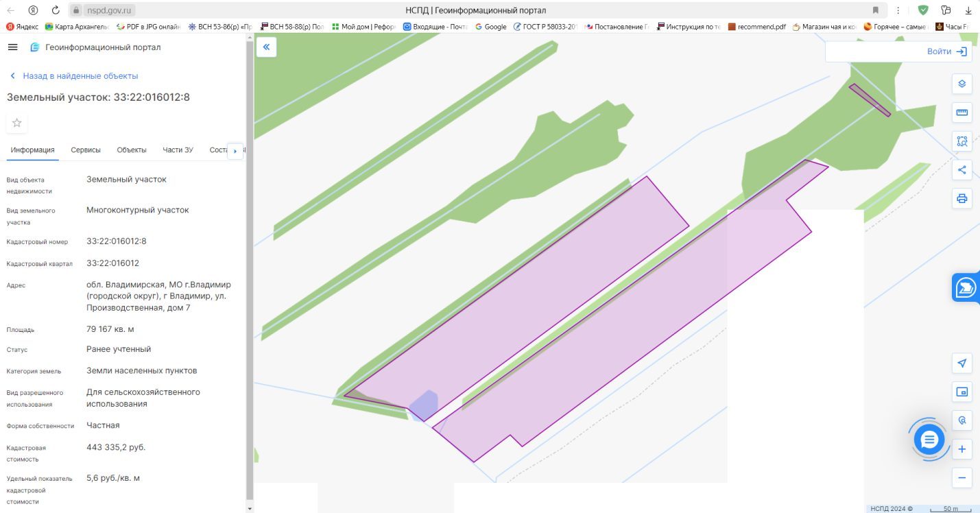Open the browser three-dot page menu

[898, 10]
